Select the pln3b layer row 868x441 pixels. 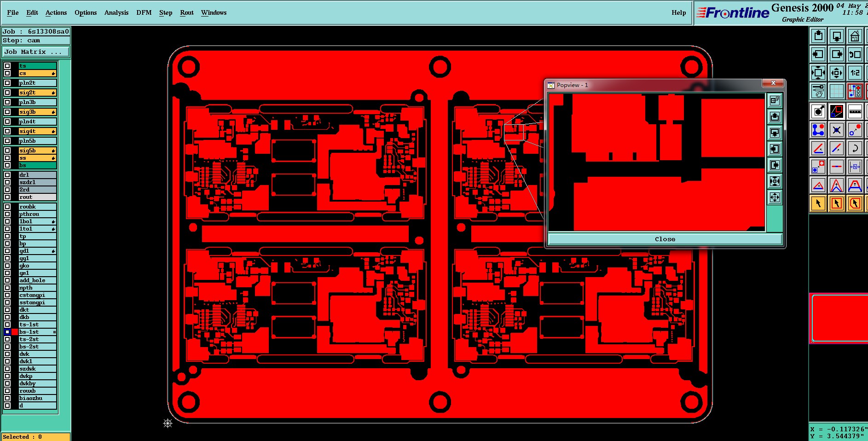pos(37,102)
